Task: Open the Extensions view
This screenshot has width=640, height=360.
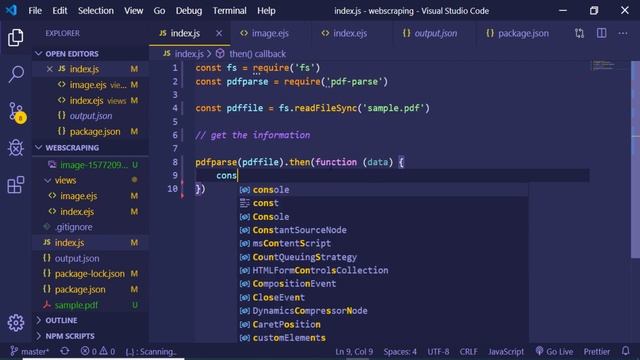Action: (x=16, y=185)
